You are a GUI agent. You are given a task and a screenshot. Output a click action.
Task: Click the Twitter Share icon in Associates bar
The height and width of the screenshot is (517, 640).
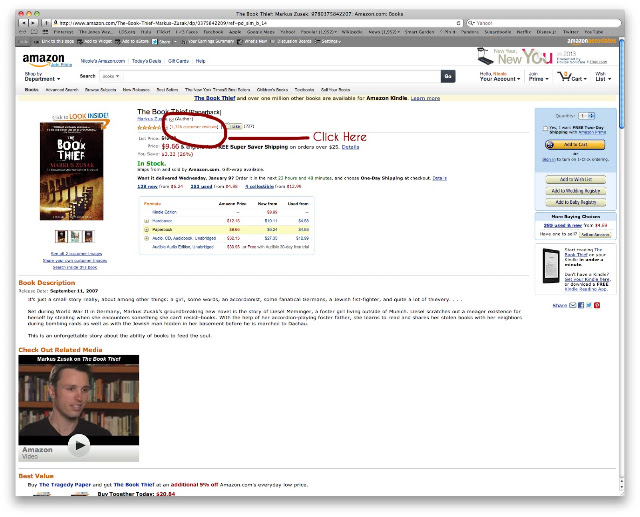(155, 41)
